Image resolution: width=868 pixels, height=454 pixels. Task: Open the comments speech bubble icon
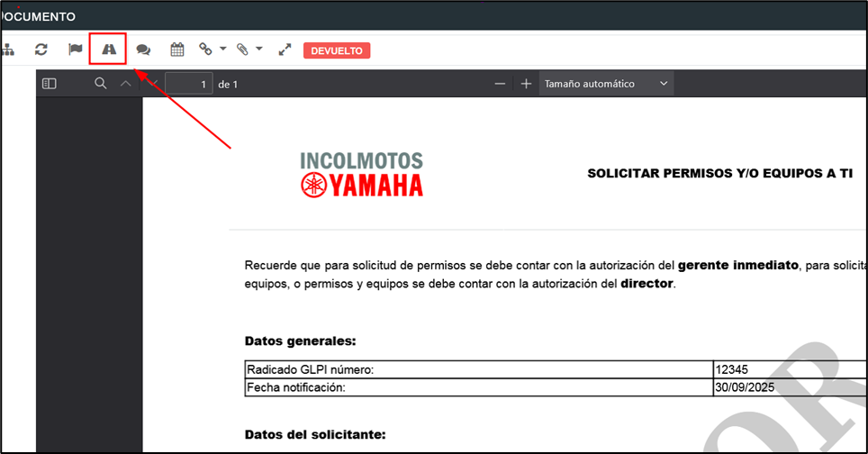pos(143,50)
